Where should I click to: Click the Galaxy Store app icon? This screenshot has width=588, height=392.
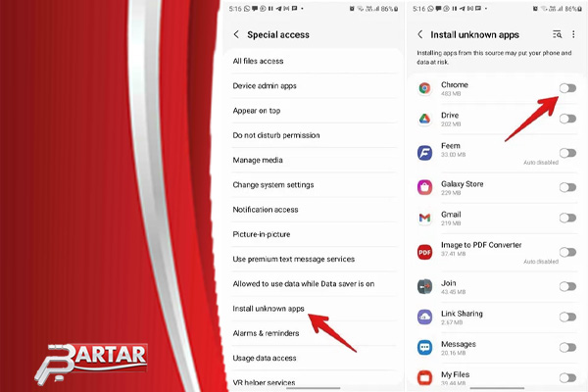424,186
